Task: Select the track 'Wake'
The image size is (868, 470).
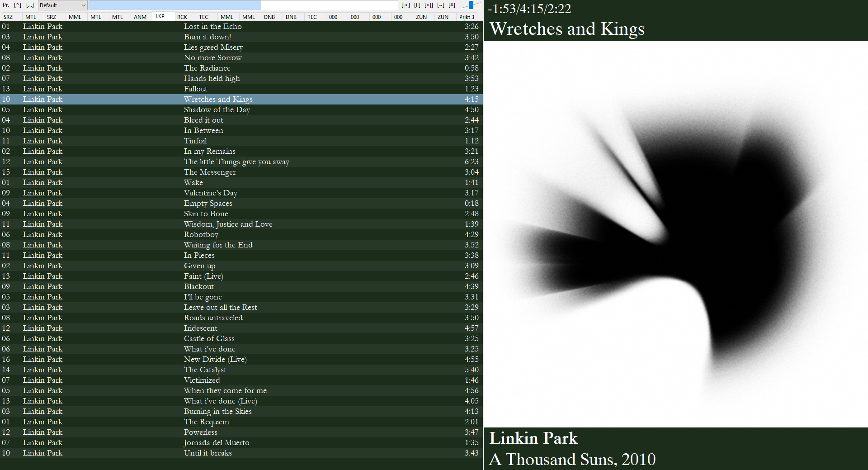Action: 241,182
